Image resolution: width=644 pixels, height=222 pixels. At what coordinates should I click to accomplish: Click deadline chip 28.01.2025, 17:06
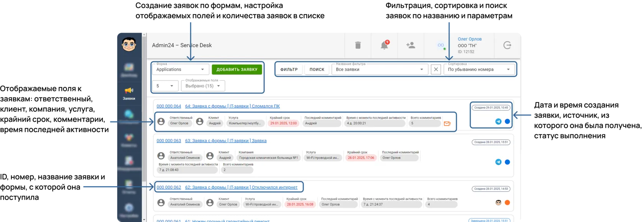point(361,158)
